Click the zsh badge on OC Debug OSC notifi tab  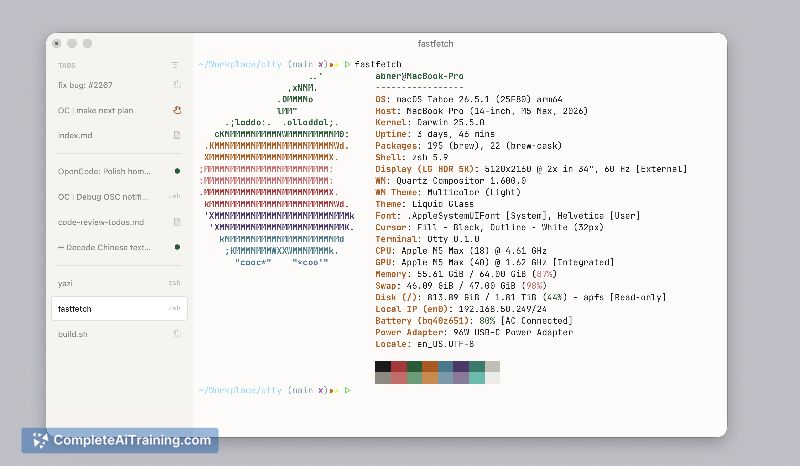tap(174, 197)
